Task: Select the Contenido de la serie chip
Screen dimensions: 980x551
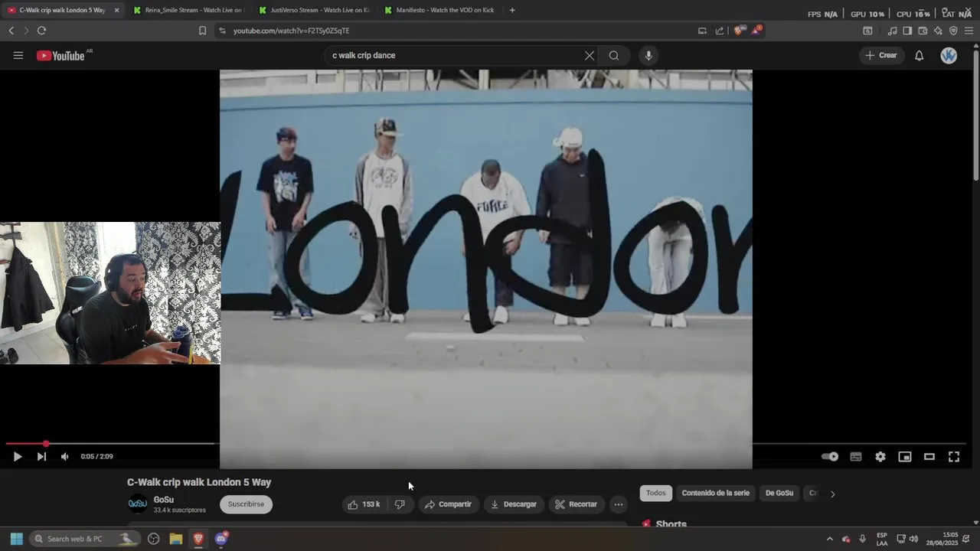Action: [716, 493]
